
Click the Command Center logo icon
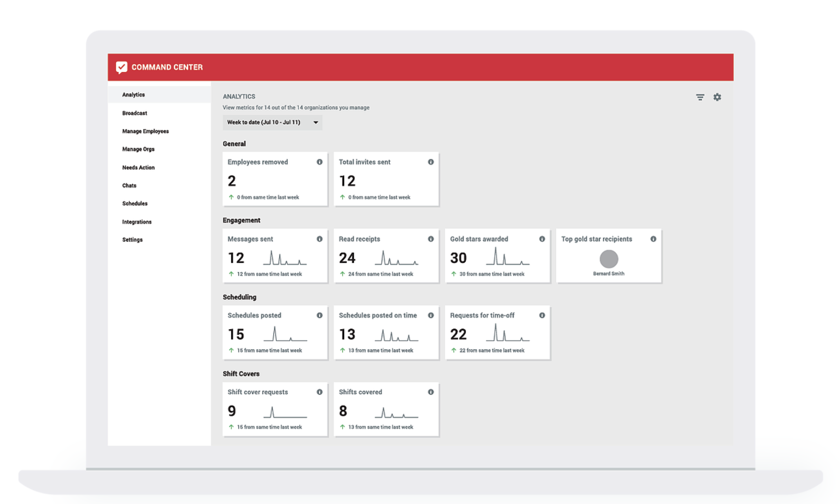[x=122, y=67]
